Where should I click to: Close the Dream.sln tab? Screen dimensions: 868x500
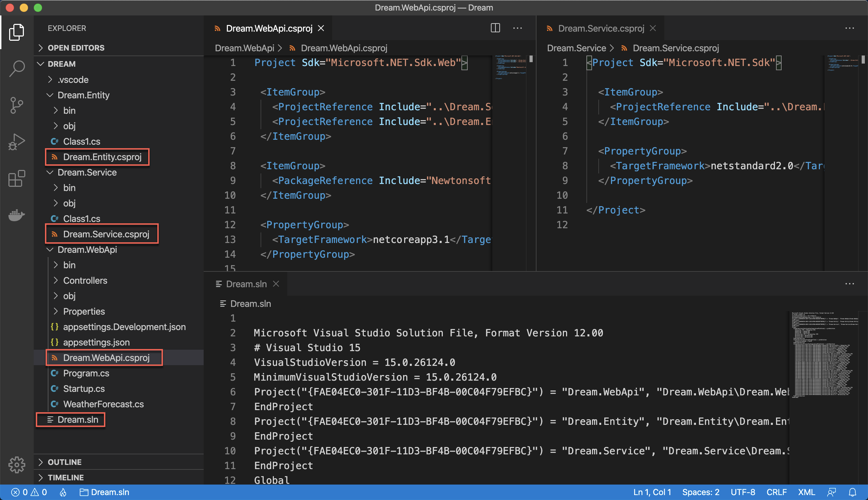pyautogui.click(x=276, y=284)
